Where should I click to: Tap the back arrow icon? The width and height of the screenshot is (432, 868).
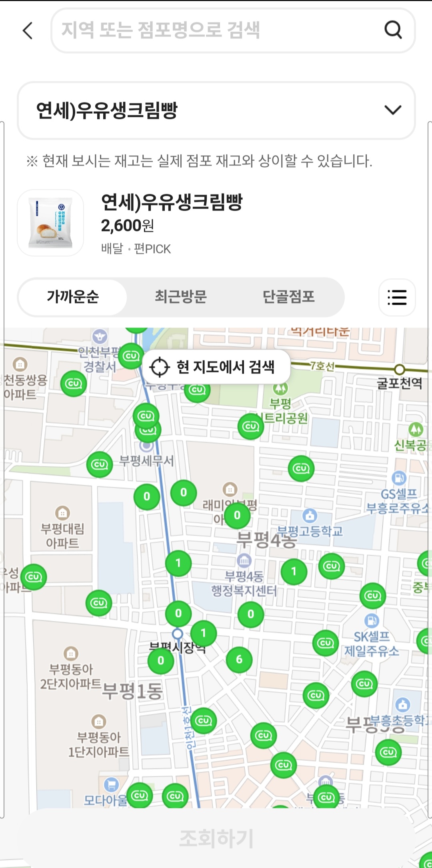(28, 30)
